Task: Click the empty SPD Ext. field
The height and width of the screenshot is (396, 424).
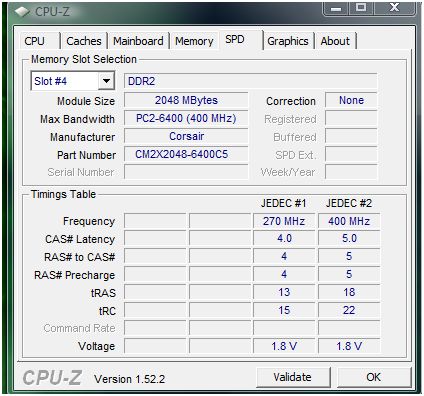Action: 351,154
